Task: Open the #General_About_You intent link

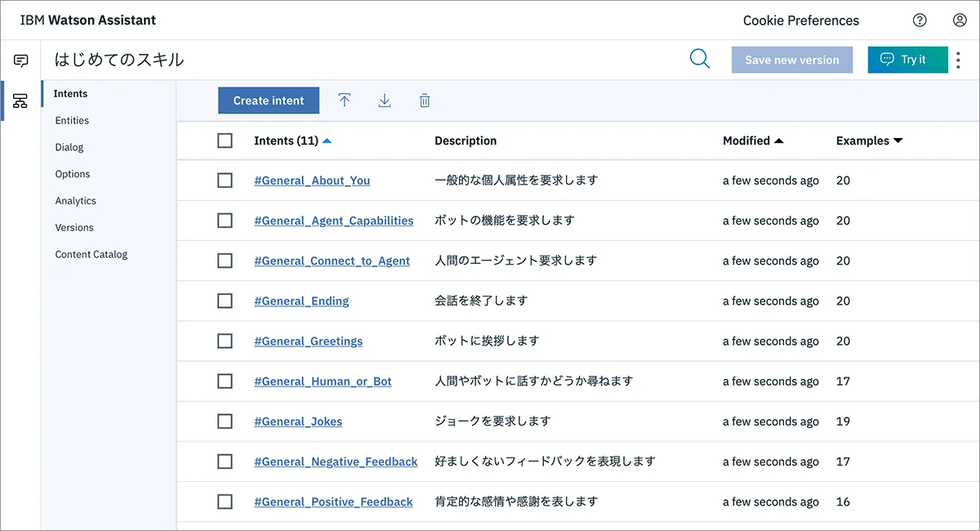Action: pyautogui.click(x=312, y=181)
